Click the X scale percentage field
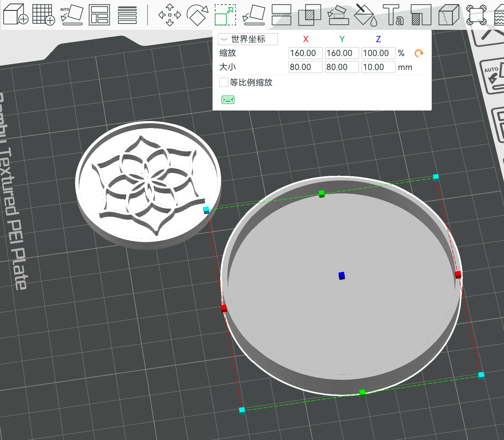Image resolution: width=504 pixels, height=440 pixels. (305, 53)
